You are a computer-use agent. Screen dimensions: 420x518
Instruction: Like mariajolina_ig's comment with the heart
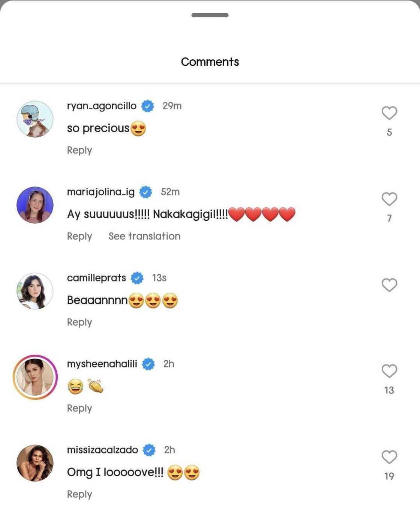click(x=390, y=199)
